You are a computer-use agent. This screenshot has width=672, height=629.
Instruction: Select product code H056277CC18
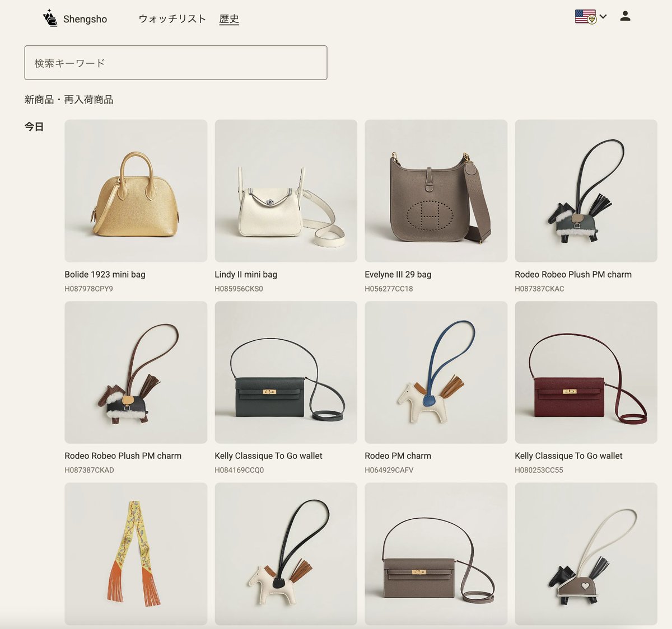pyautogui.click(x=389, y=289)
